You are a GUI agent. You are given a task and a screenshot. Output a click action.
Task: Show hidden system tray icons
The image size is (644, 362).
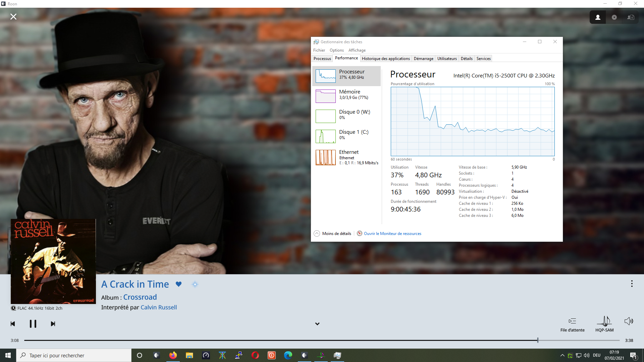click(x=562, y=356)
